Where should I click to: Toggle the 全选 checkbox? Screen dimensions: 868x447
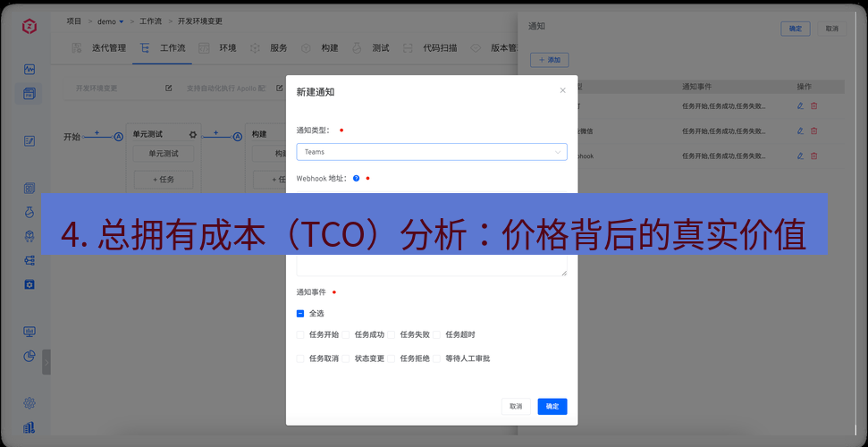click(300, 314)
